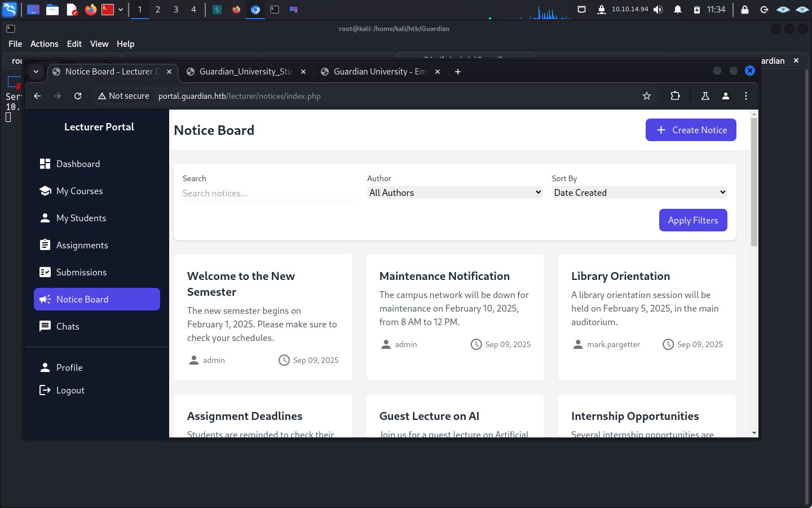Open the terminal File menu
The image size is (812, 508).
pyautogui.click(x=15, y=44)
